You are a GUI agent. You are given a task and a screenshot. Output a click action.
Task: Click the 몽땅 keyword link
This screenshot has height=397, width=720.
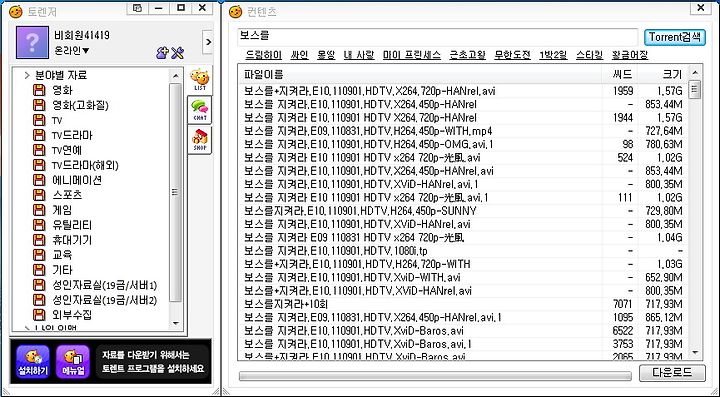tap(326, 55)
